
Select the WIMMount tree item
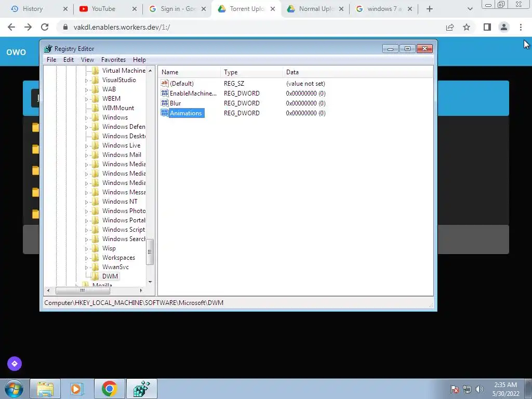(118, 108)
